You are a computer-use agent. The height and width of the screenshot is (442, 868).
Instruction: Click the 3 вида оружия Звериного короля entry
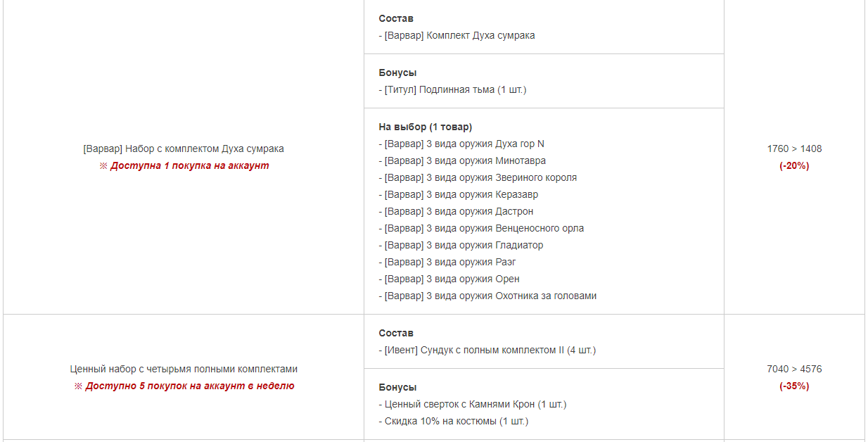coord(478,177)
